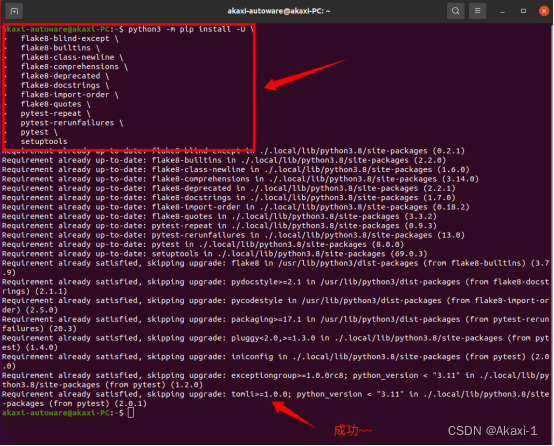This screenshot has height=446, width=554.
Task: Click the 'skipping upgrade: exceptiongroup>=1.0.0rc8' line
Action: [x=276, y=380]
